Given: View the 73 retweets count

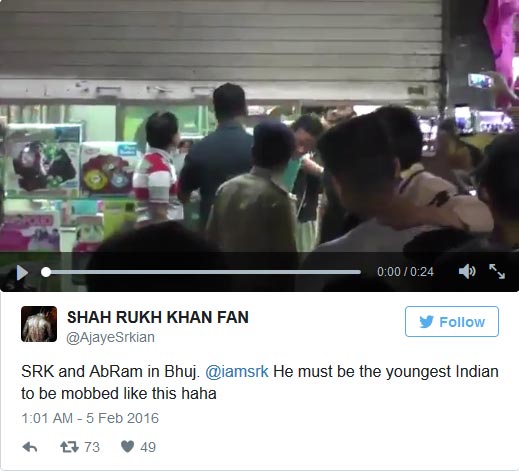Looking at the screenshot, I should coord(92,447).
